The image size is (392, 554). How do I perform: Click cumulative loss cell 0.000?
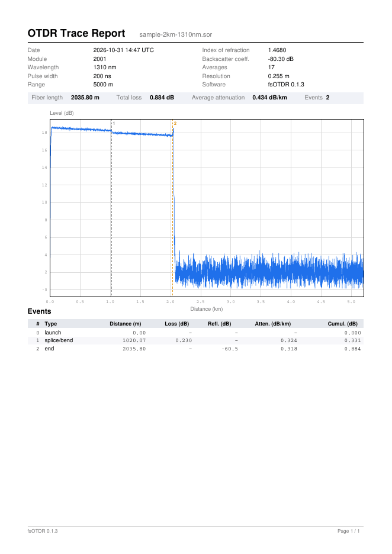pyautogui.click(x=353, y=333)
